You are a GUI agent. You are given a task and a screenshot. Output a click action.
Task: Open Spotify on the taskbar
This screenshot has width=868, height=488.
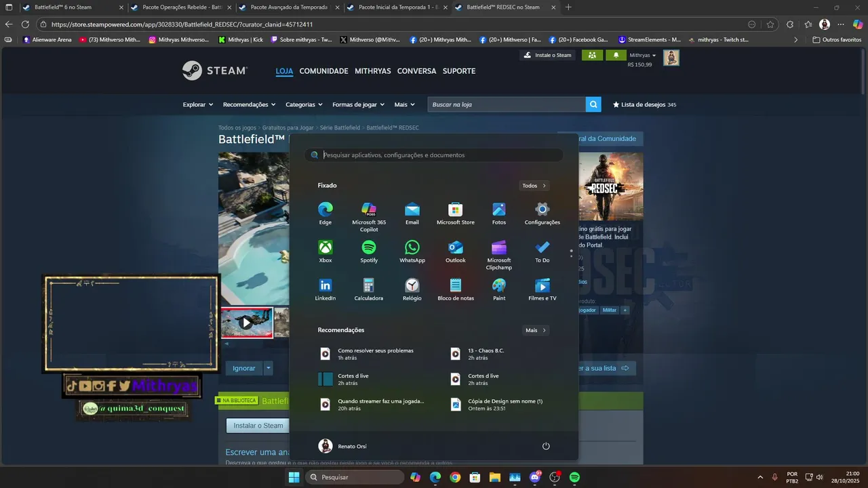tap(574, 477)
